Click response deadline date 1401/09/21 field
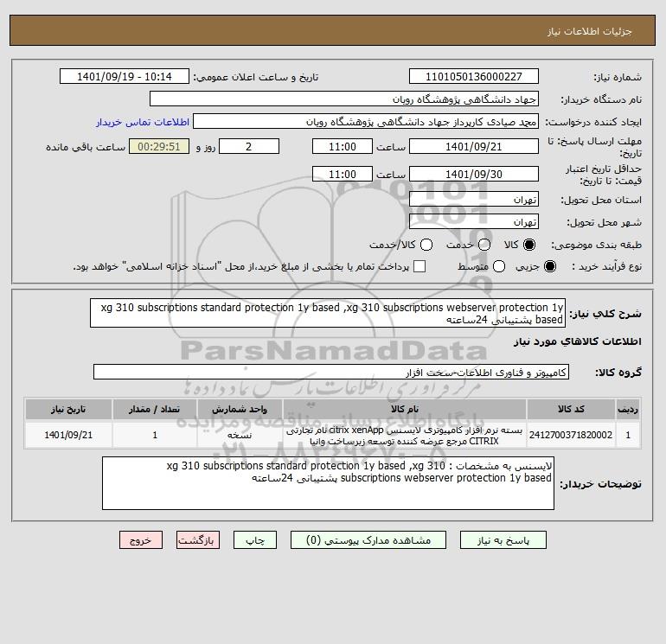The height and width of the screenshot is (644, 666). tap(474, 146)
